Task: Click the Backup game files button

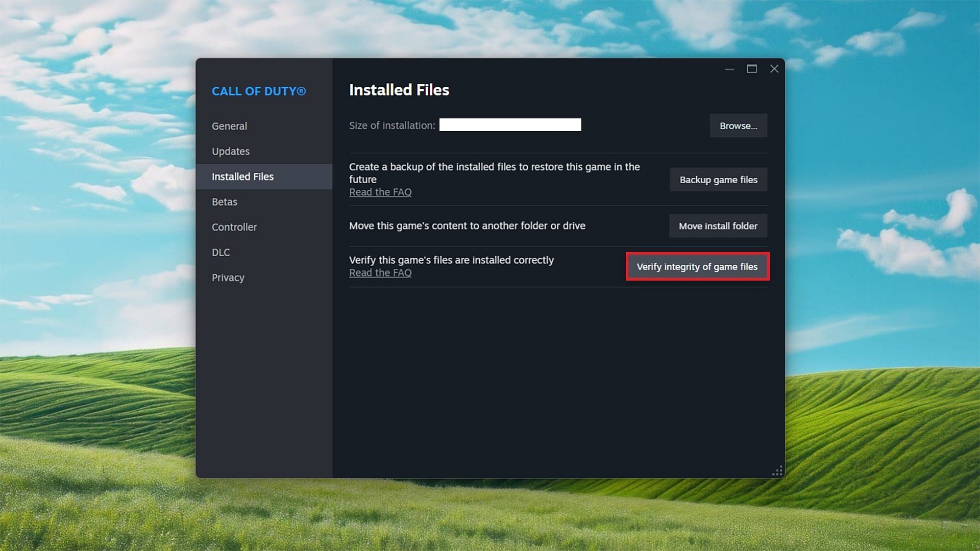Action: coord(719,179)
